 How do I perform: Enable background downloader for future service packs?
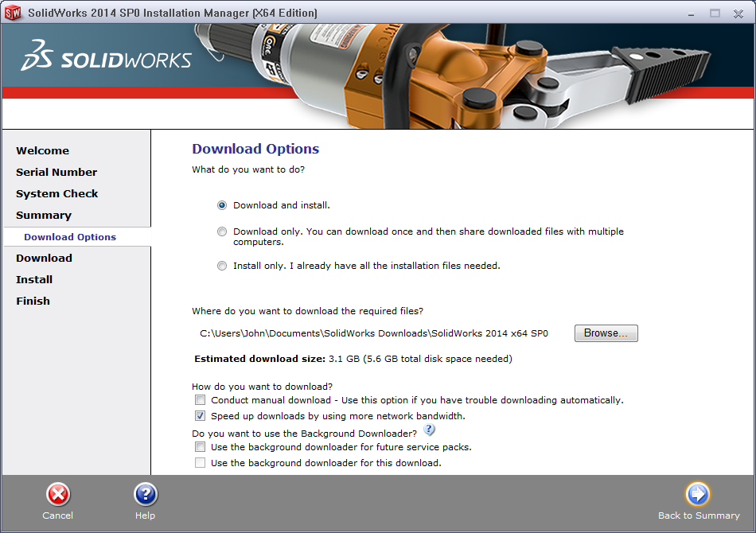[x=200, y=447]
